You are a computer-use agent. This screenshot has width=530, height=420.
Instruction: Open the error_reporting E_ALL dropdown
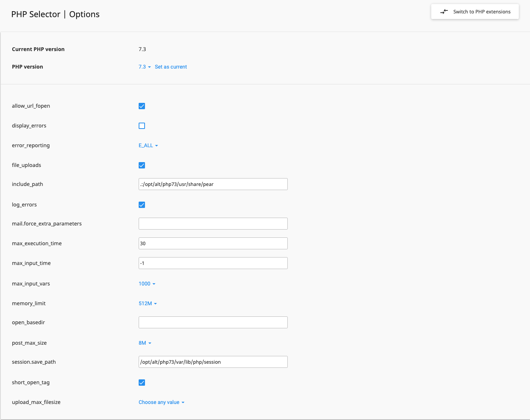148,145
